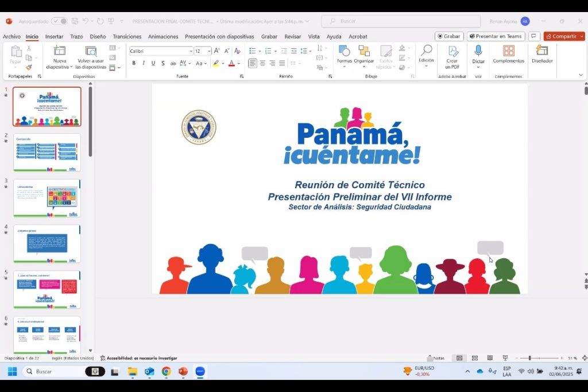The width and height of the screenshot is (588, 392).
Task: Click the Inglés (Estados Unidos) language indicator
Action: click(73, 358)
